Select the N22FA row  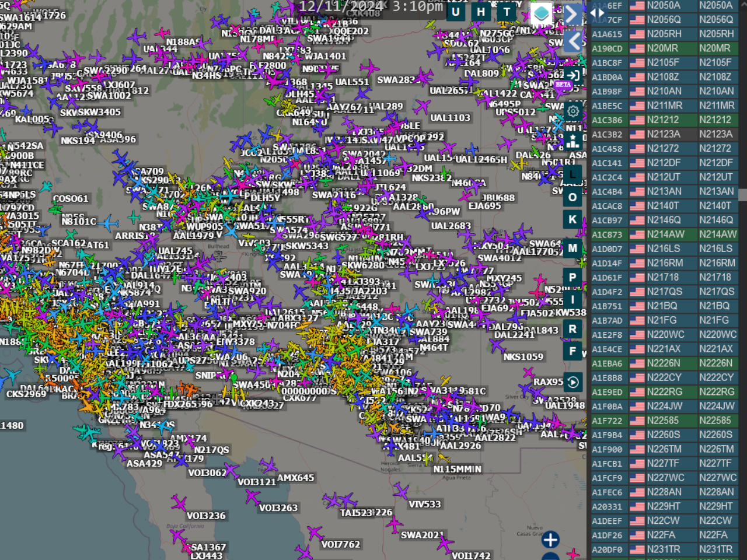[664, 535]
